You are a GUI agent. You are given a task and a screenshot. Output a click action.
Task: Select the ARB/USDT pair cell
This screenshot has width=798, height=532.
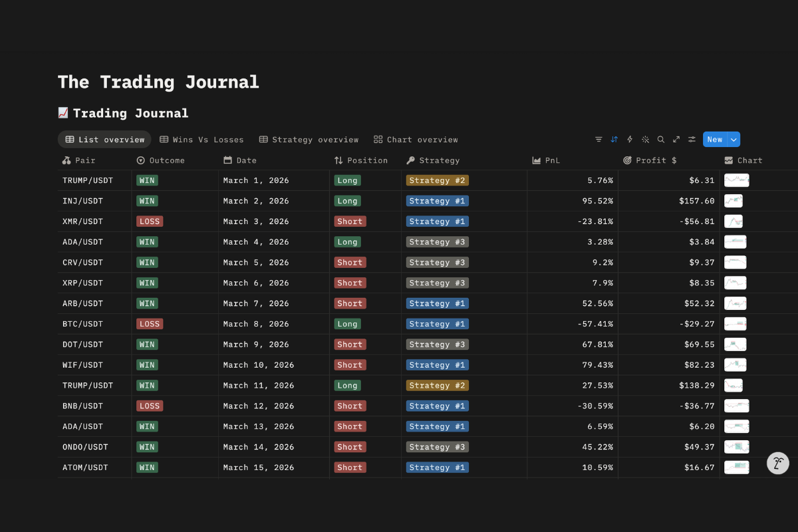(94, 303)
